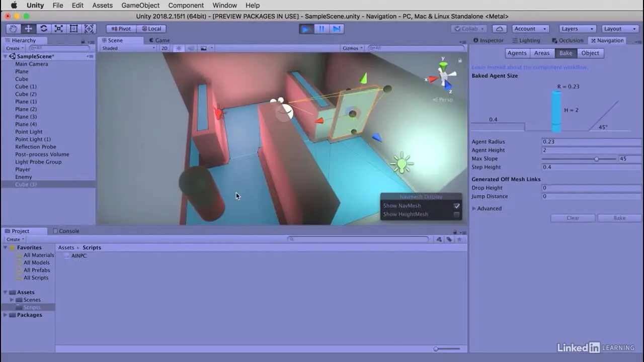
Task: Switch to the Inspector tab
Action: (488, 40)
